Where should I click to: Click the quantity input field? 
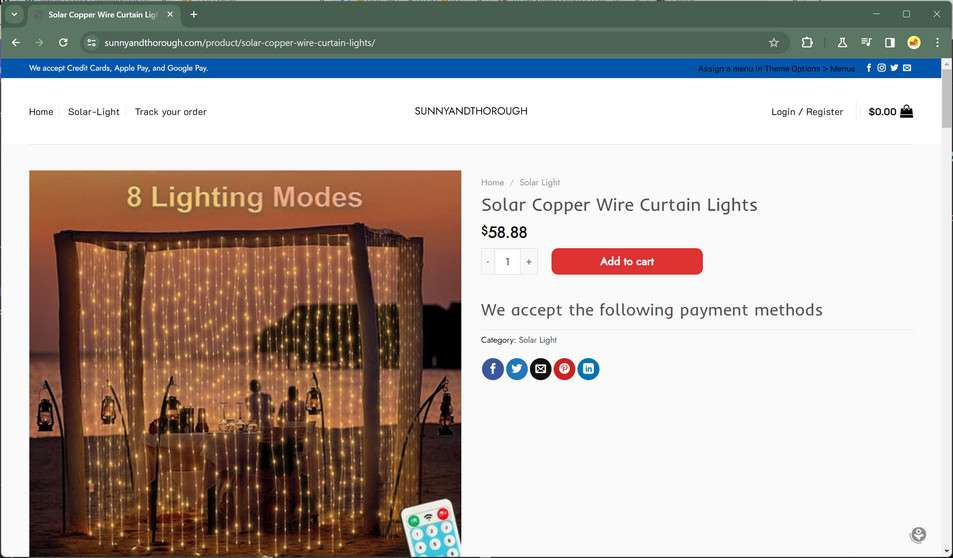point(507,261)
